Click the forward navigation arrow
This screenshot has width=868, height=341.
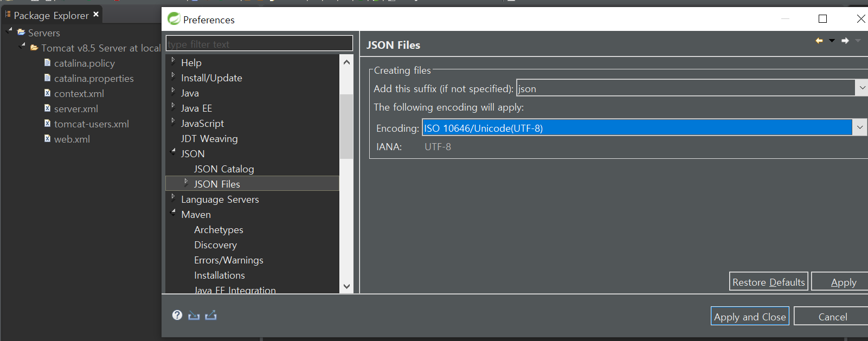click(845, 41)
